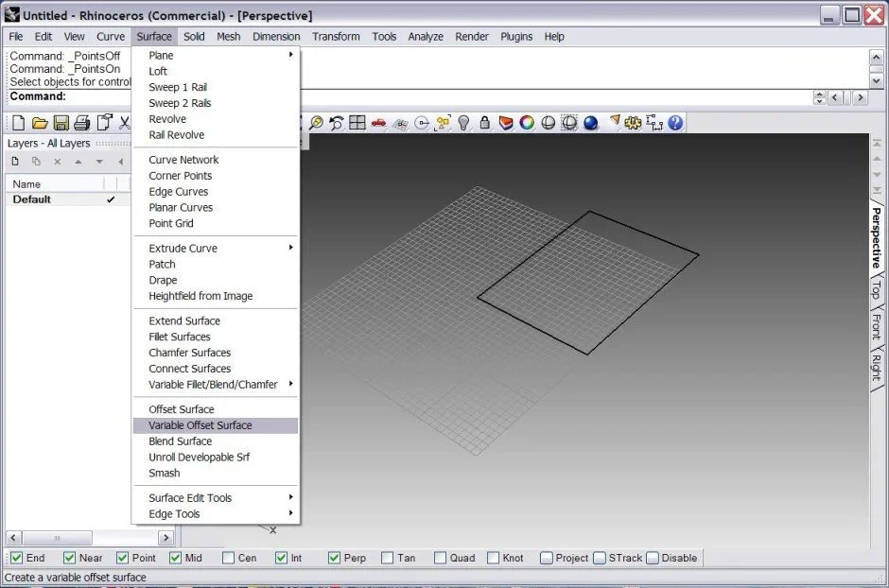Toggle Perp object snap checkbox
Screen dimensions: 889x588
pyautogui.click(x=335, y=558)
